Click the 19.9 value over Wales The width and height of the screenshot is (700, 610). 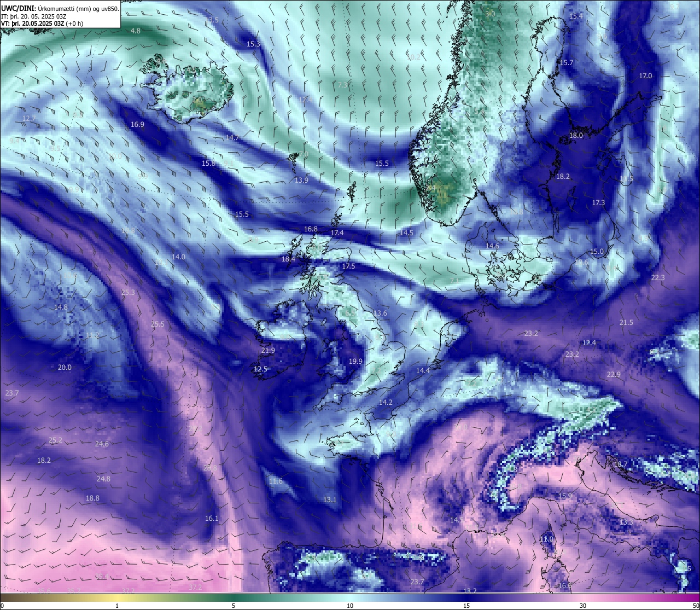[x=355, y=361]
